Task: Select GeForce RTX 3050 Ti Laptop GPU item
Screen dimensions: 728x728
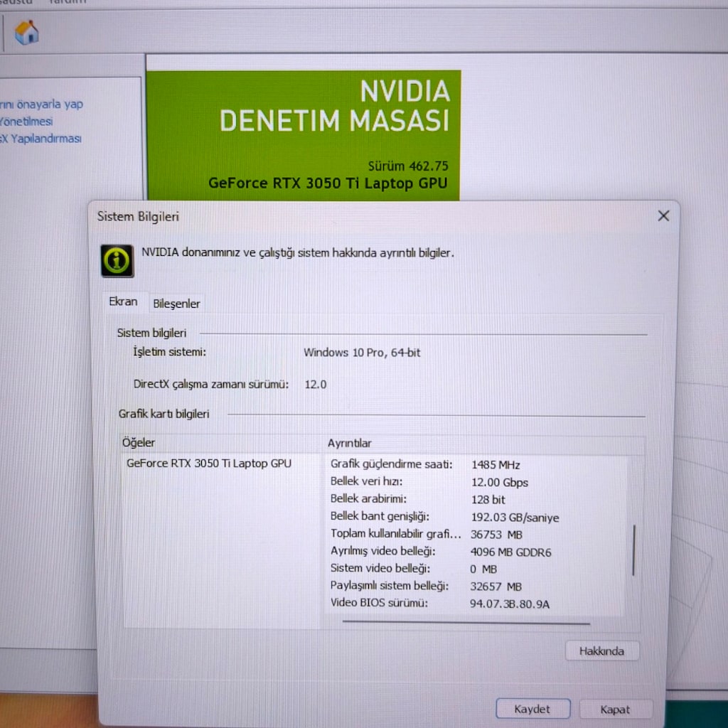Action: (x=209, y=464)
